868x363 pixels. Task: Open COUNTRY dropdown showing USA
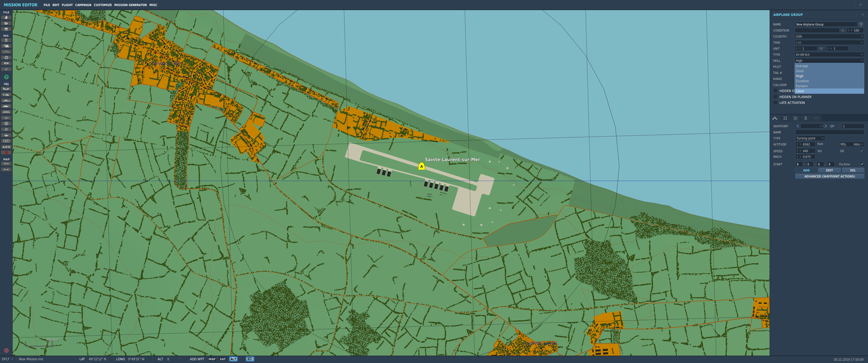tap(829, 36)
